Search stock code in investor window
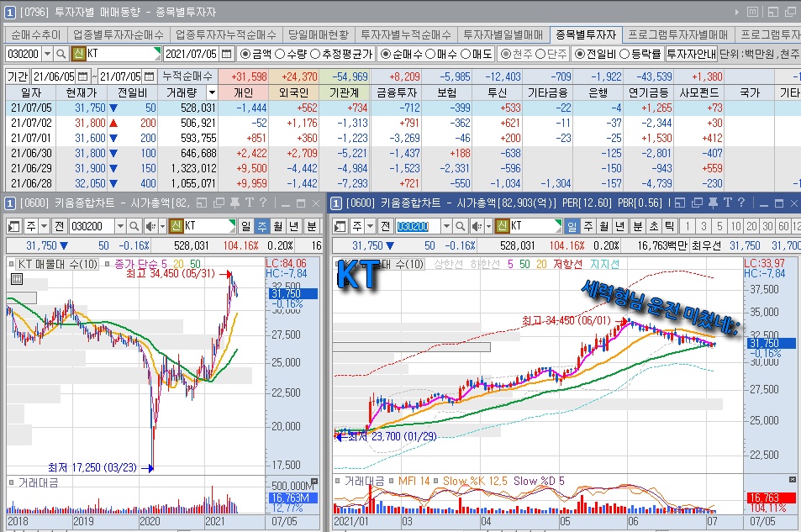This screenshot has height=532, width=801. 61,54
